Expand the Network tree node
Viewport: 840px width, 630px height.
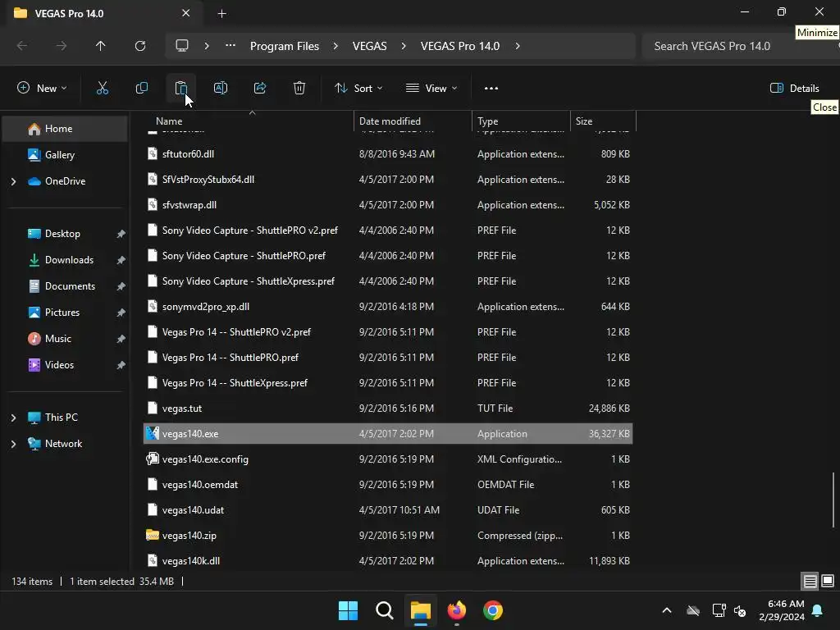13,444
